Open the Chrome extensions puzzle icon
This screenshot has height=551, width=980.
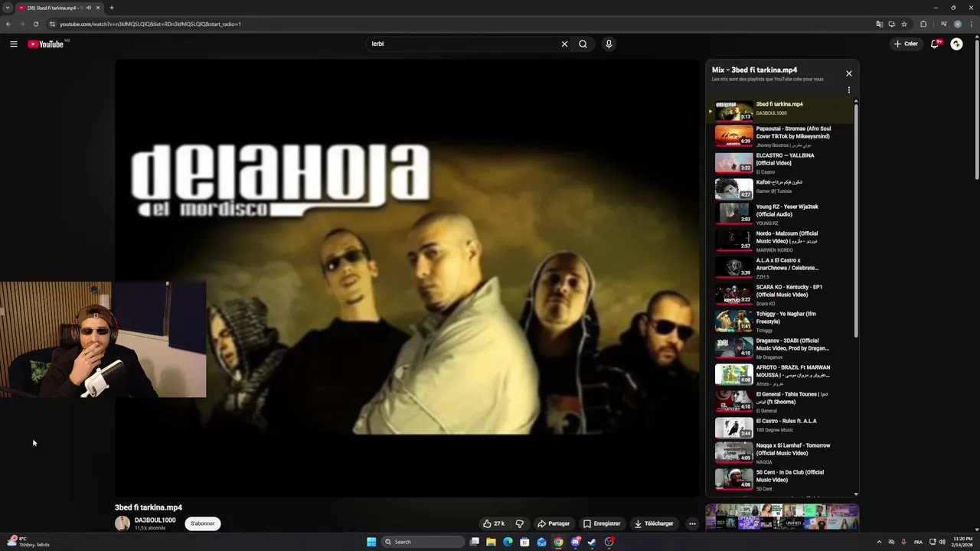point(923,24)
